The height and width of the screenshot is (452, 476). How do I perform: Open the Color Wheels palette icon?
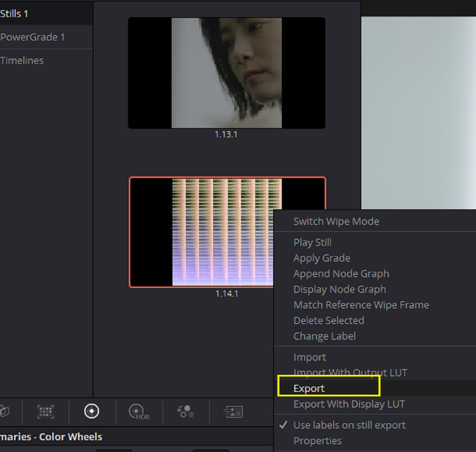(x=91, y=411)
